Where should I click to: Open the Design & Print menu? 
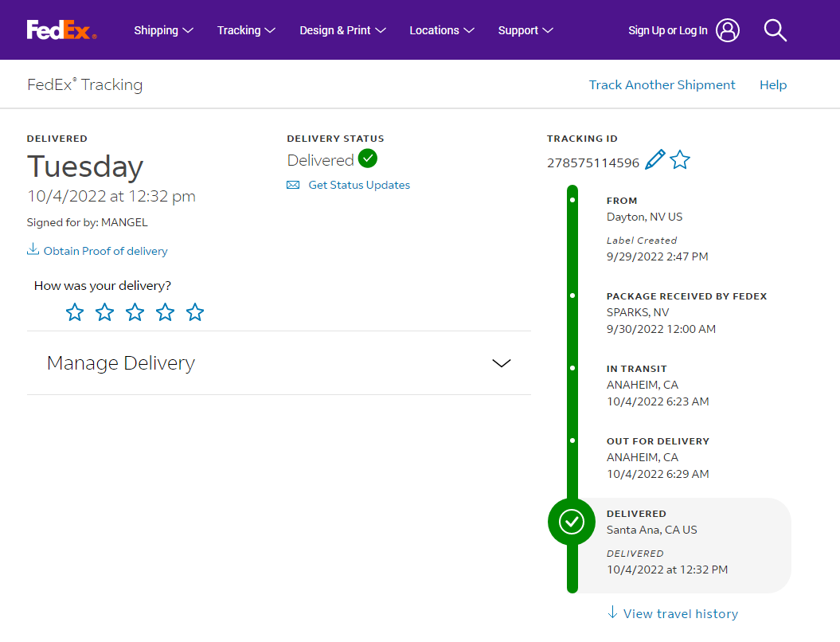[342, 30]
